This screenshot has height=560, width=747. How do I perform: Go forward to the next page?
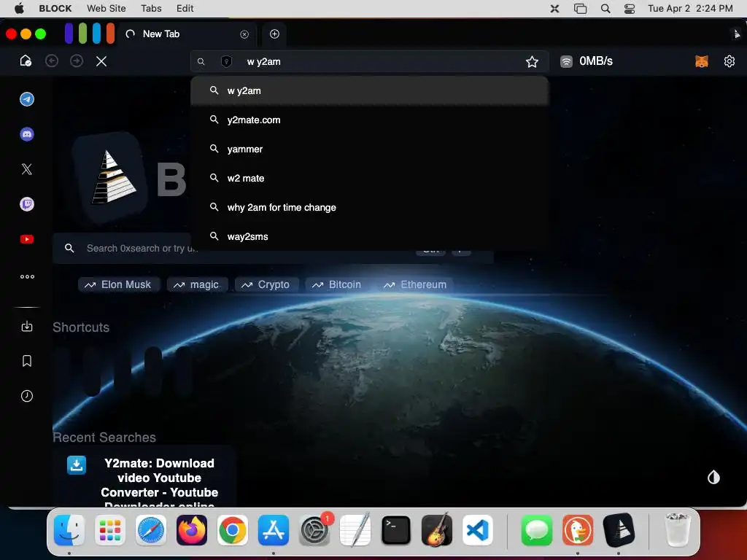coord(76,61)
